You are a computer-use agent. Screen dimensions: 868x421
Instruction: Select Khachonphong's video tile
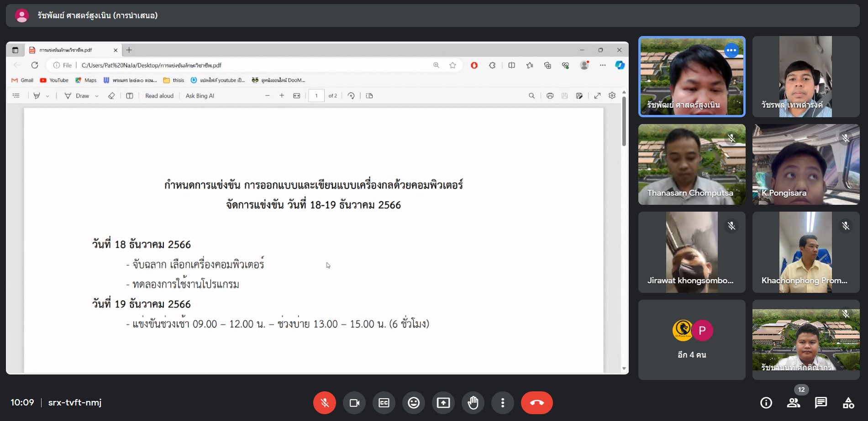click(806, 252)
